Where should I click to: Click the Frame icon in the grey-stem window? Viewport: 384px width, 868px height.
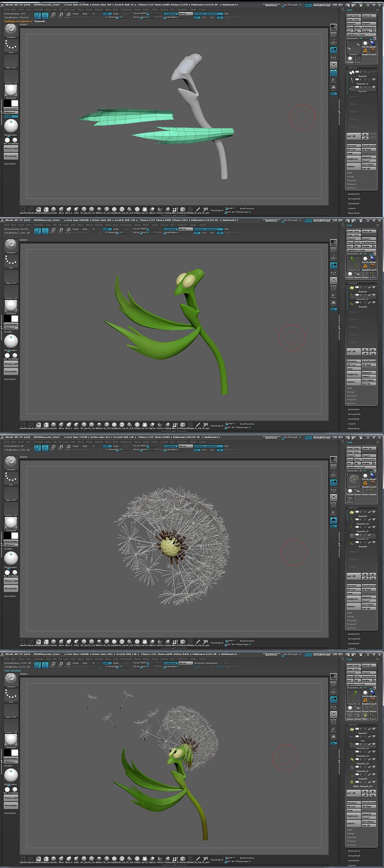pyautogui.click(x=334, y=65)
